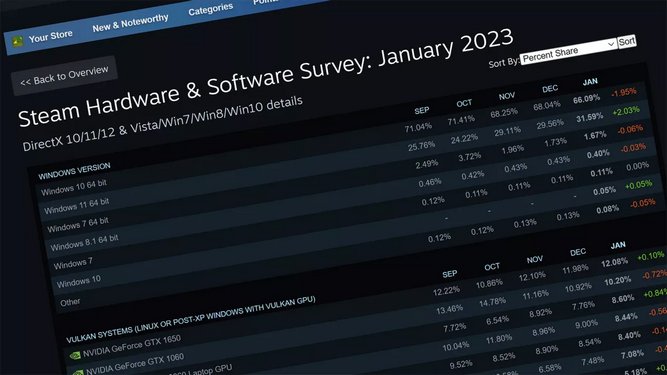Click the VULKAN SYSTEMS section header
Screen dimensions: 667x375
[x=191, y=319]
